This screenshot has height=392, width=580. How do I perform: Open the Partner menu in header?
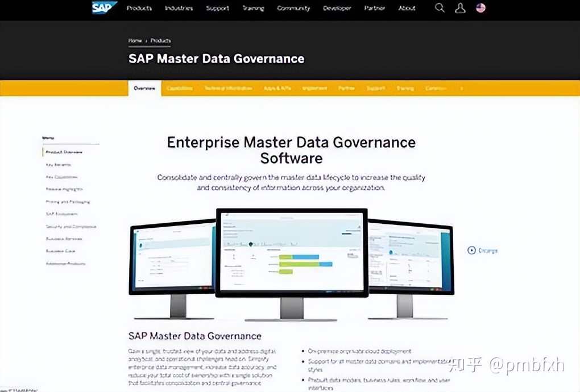374,8
